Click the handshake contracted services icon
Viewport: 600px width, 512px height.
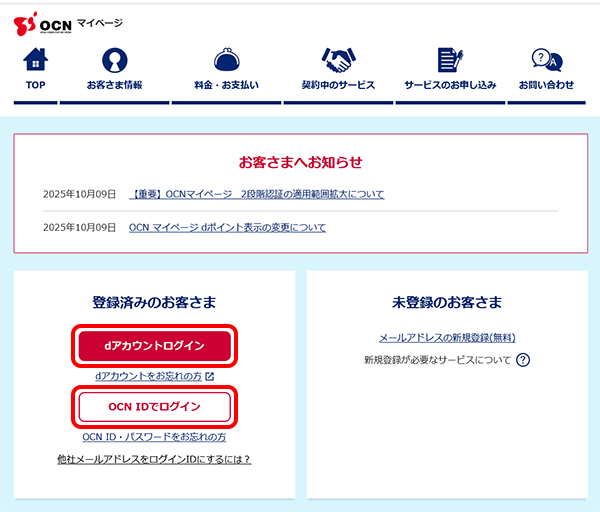point(338,60)
